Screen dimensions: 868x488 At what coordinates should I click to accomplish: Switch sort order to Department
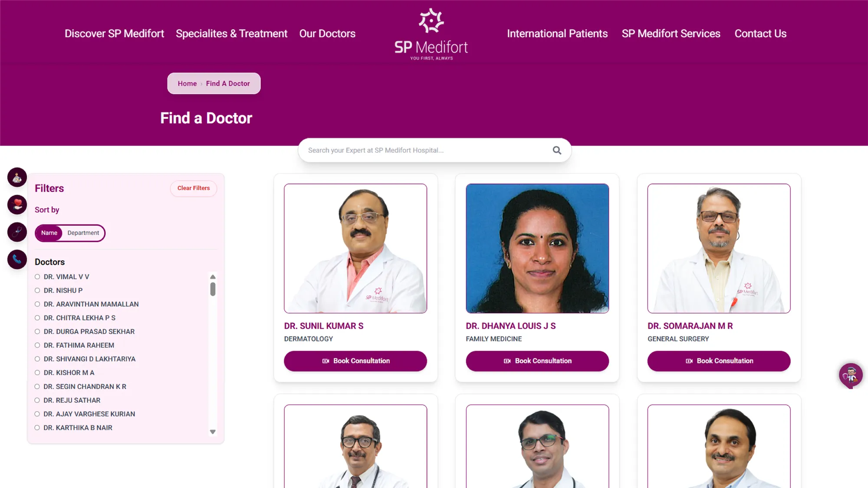point(83,233)
